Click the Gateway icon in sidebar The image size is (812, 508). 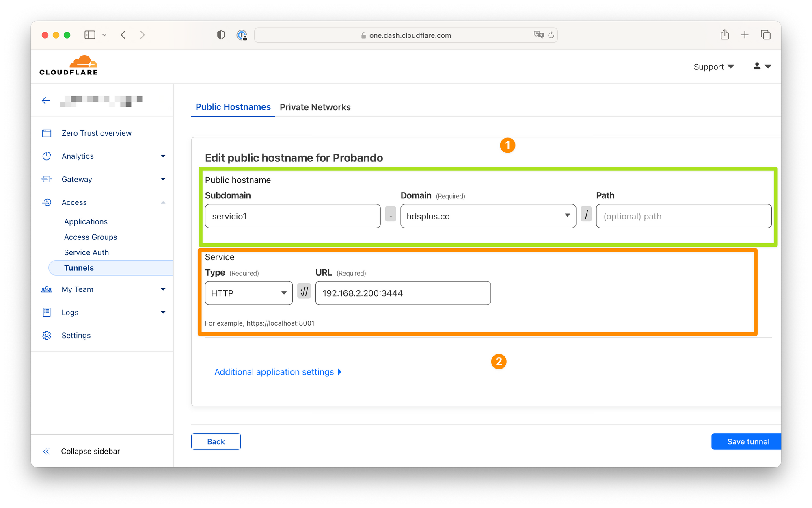click(x=47, y=179)
